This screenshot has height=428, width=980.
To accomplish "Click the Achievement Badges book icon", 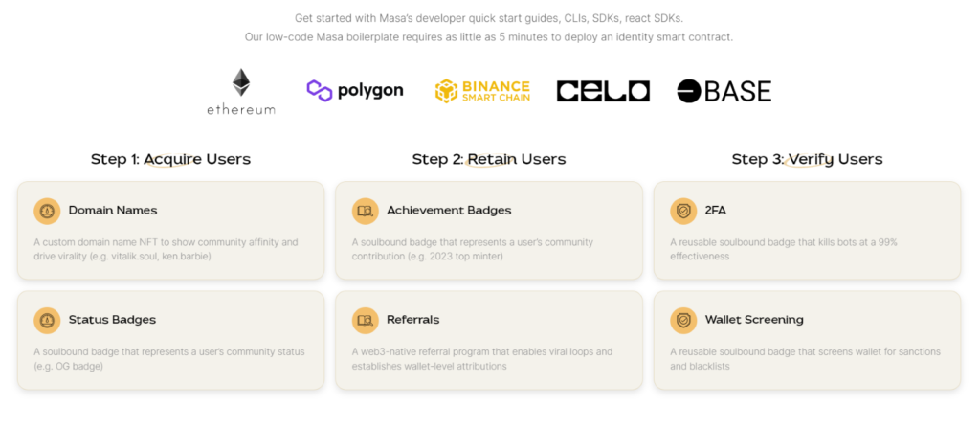I will (365, 211).
